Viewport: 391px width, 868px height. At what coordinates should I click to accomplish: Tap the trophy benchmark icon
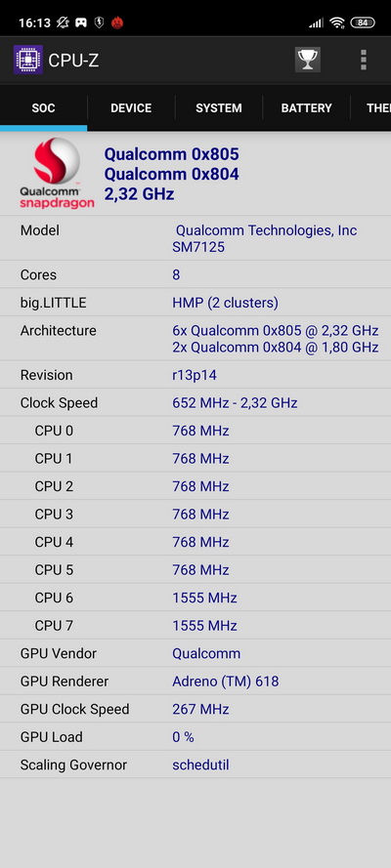coord(307,60)
